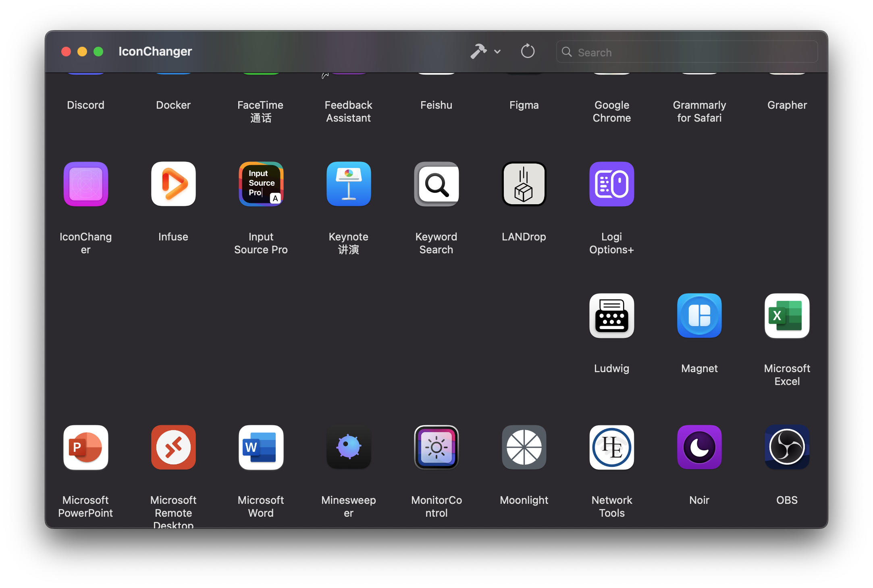Select the Ludwig icon
This screenshot has width=873, height=588.
coord(611,316)
